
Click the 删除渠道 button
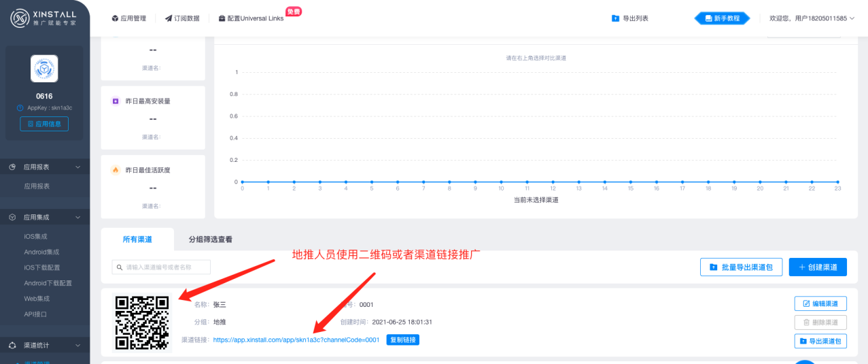(x=820, y=322)
